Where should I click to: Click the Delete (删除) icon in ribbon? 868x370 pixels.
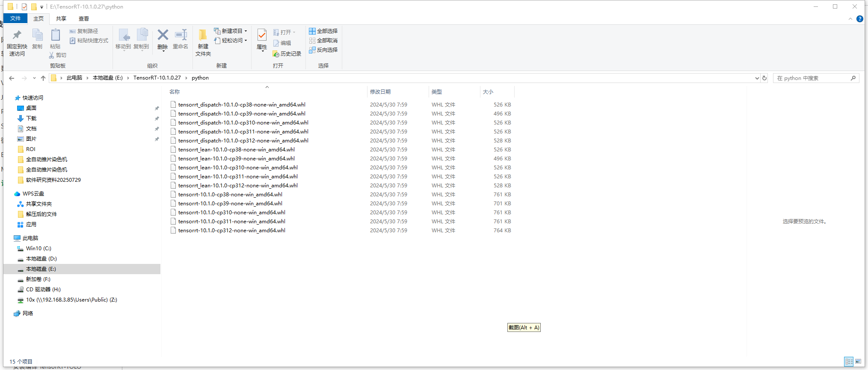[x=163, y=36]
